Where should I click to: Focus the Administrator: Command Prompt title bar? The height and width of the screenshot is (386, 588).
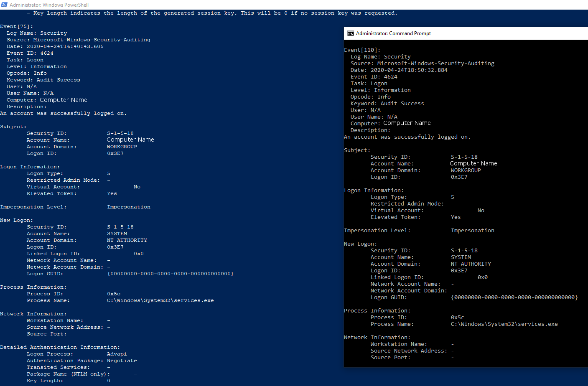coord(393,33)
